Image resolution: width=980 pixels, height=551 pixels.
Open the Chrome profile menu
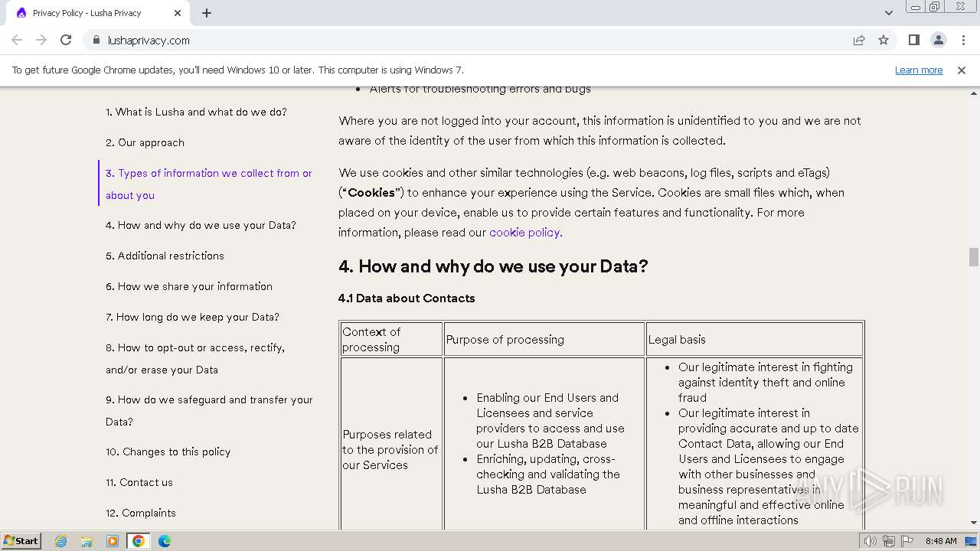(938, 41)
